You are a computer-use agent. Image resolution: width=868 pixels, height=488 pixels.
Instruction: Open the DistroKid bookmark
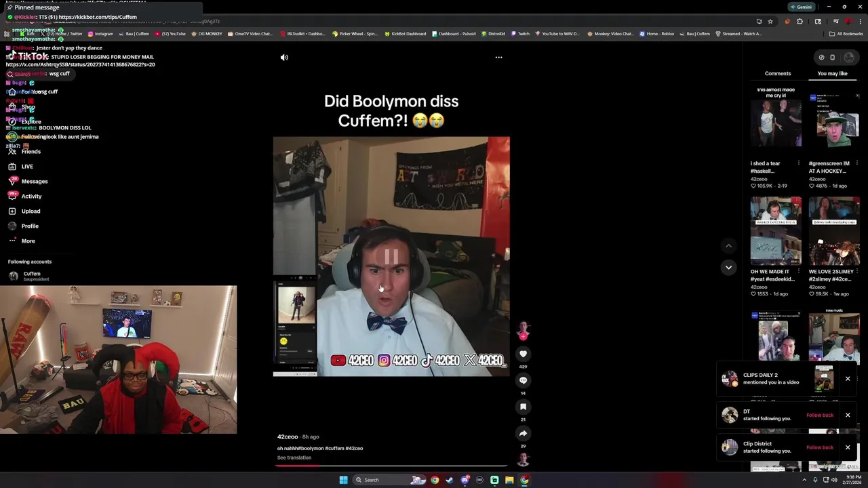click(x=493, y=33)
